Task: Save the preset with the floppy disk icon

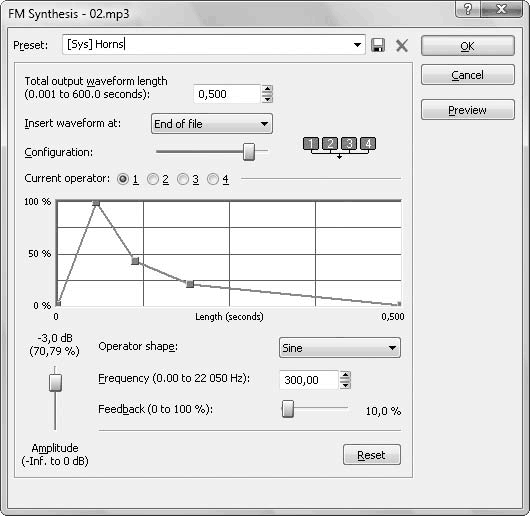Action: click(378, 45)
